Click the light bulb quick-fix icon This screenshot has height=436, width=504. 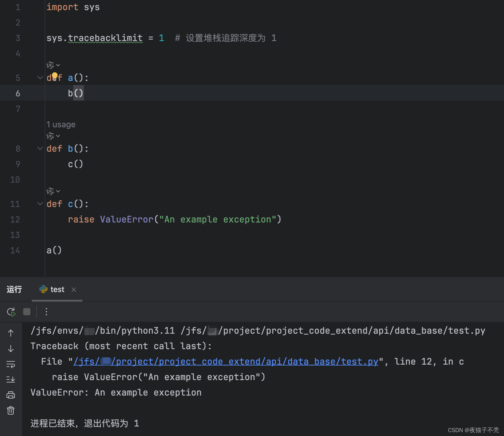click(55, 76)
